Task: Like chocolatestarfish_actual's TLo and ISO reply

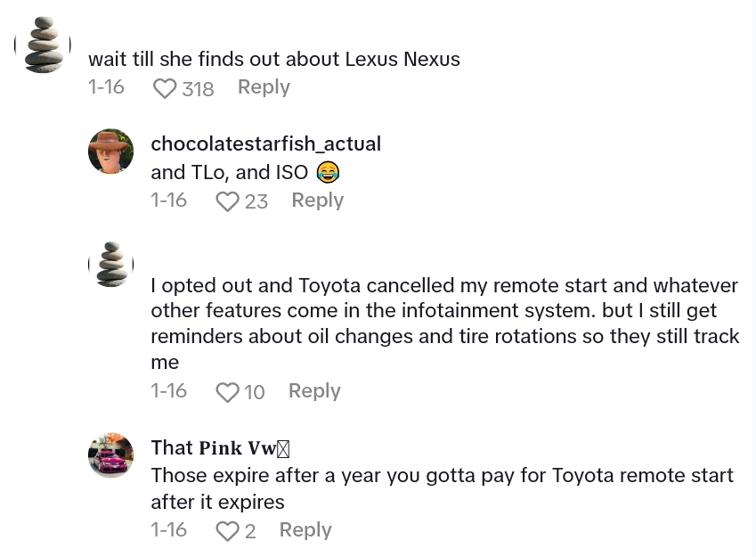Action: point(228,201)
